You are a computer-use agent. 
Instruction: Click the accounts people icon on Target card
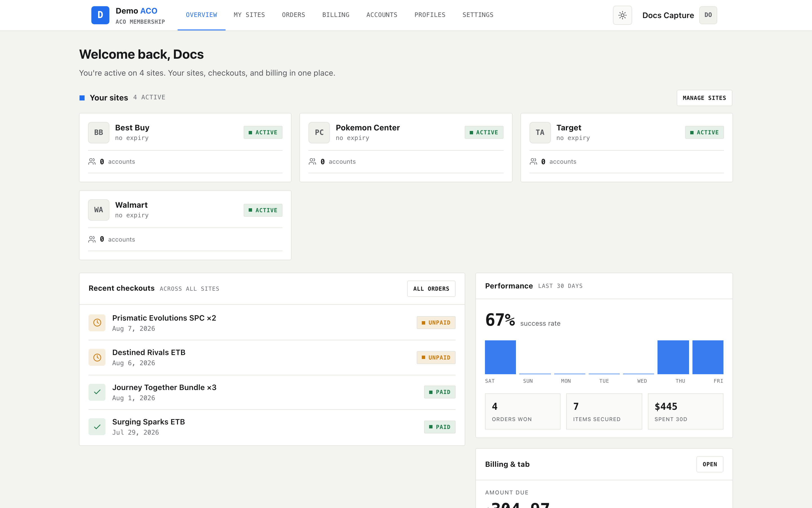pyautogui.click(x=533, y=162)
